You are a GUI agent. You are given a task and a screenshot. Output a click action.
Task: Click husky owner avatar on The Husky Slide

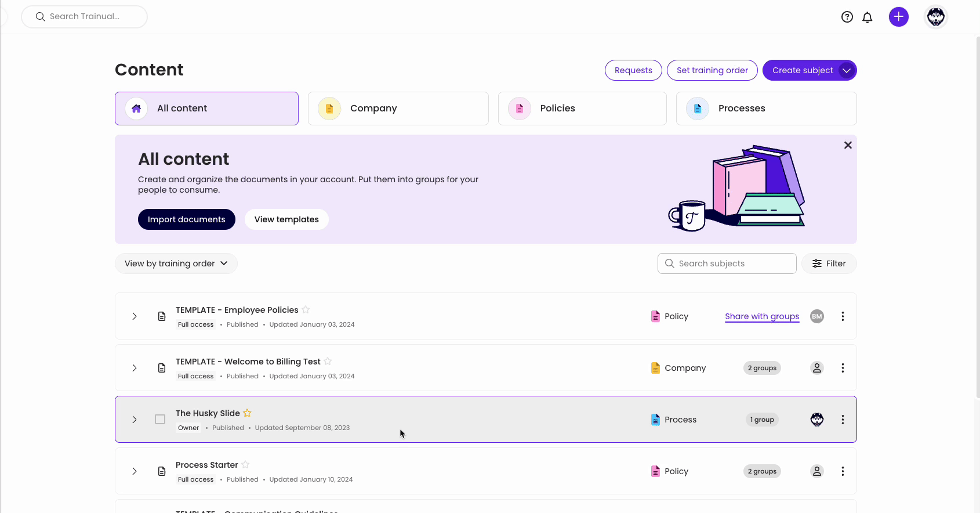click(x=817, y=420)
